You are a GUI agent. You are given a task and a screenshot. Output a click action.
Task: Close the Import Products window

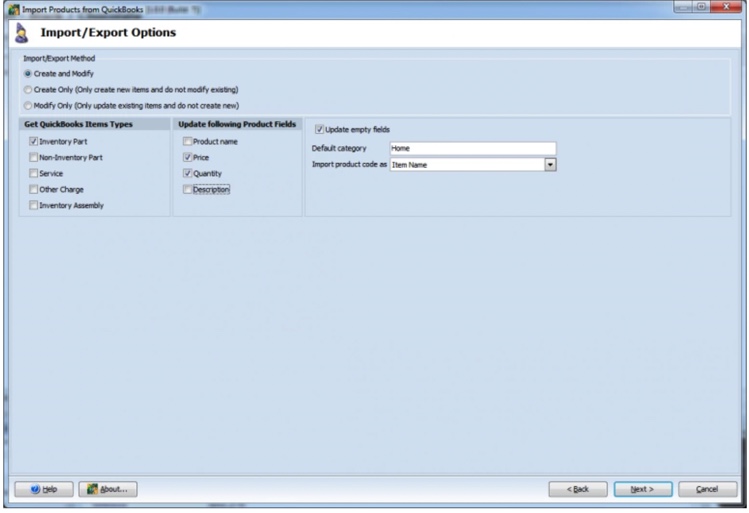point(726,7)
